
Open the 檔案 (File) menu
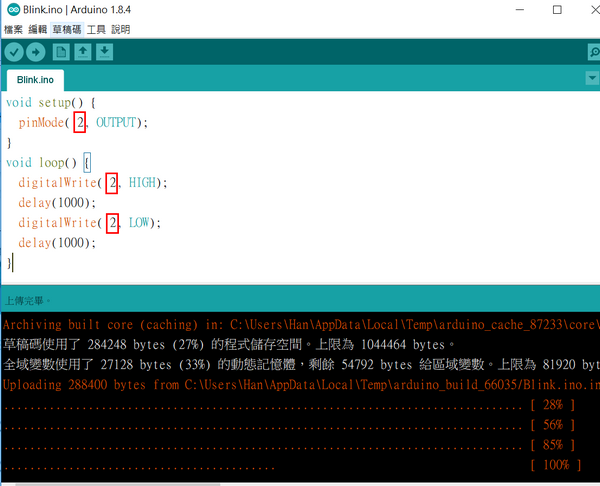pos(13,29)
